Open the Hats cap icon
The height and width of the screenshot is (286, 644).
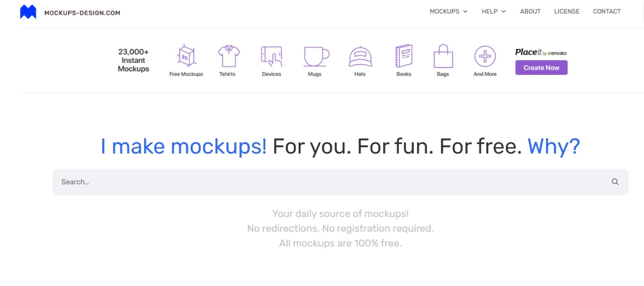[x=359, y=56]
